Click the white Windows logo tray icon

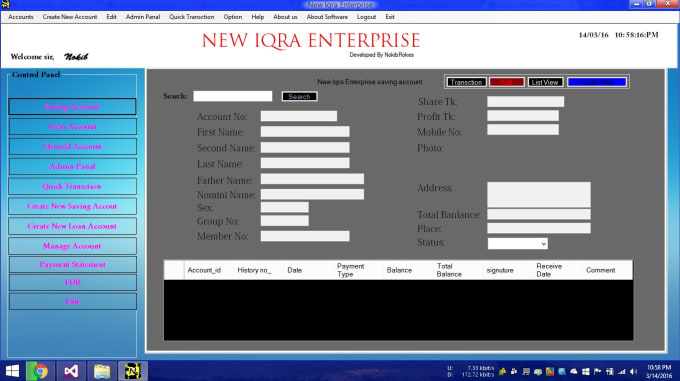[585, 371]
